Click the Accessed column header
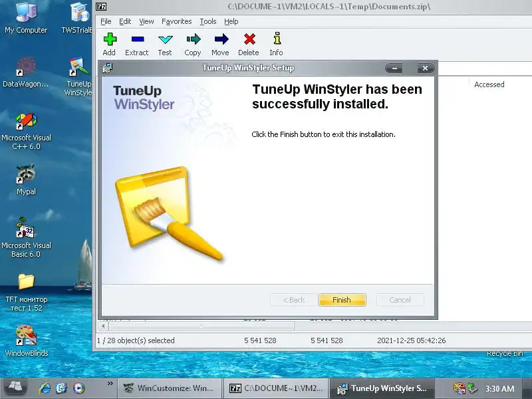Image resolution: width=532 pixels, height=399 pixels. click(489, 84)
